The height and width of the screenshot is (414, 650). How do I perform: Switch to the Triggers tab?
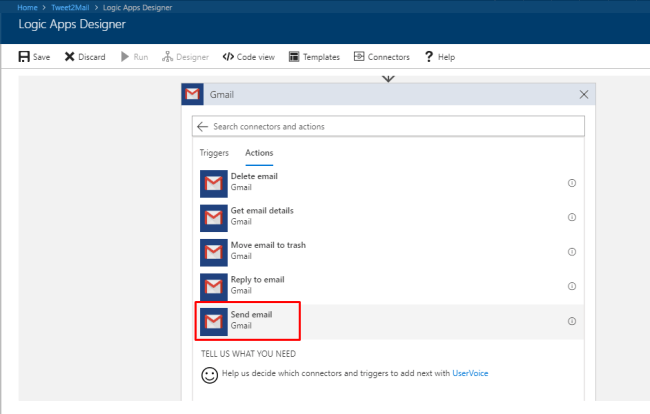point(214,153)
